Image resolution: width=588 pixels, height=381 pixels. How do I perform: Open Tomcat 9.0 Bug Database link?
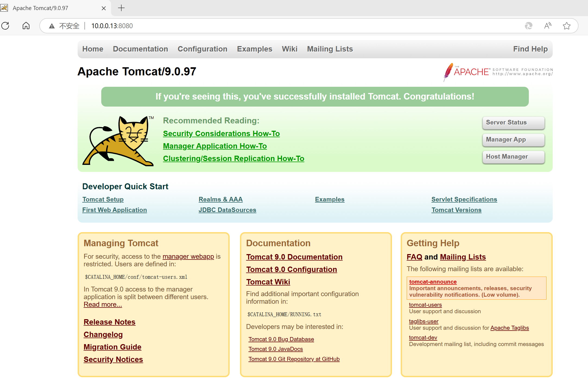click(281, 339)
